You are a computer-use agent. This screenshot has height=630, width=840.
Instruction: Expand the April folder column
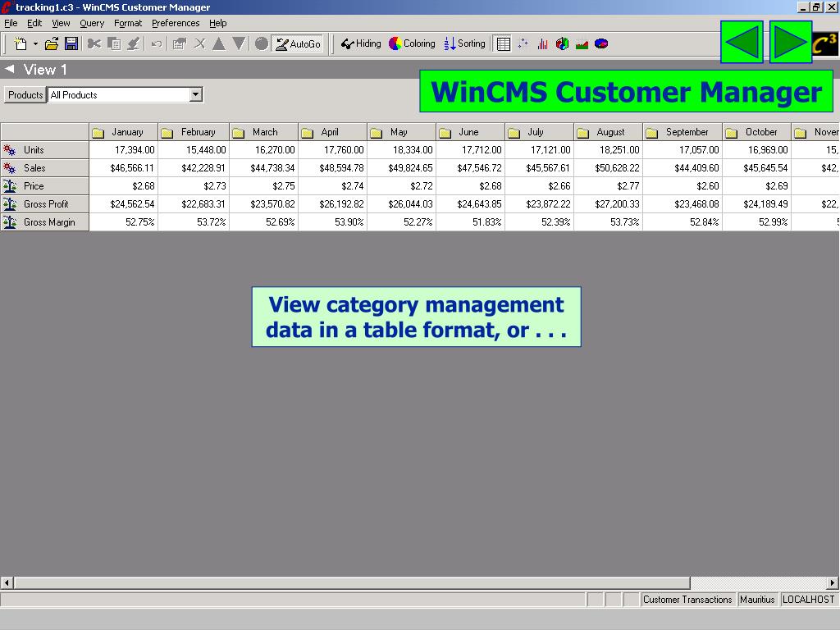tap(308, 132)
